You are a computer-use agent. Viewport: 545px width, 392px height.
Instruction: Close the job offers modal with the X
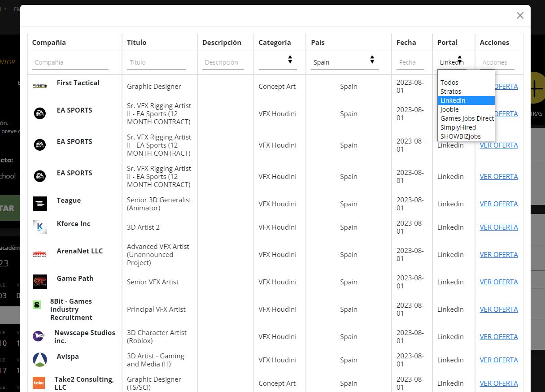pyautogui.click(x=520, y=16)
